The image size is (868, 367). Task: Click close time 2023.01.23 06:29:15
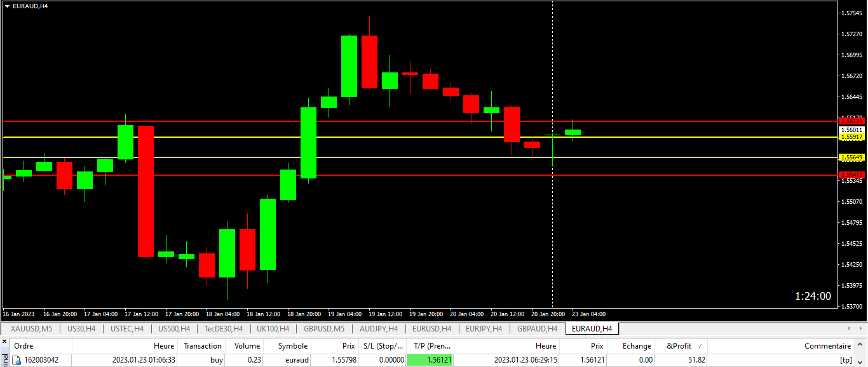tap(526, 360)
